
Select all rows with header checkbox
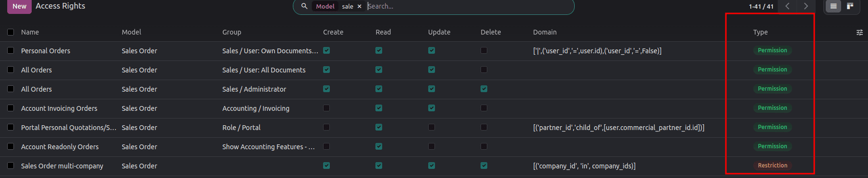point(11,32)
